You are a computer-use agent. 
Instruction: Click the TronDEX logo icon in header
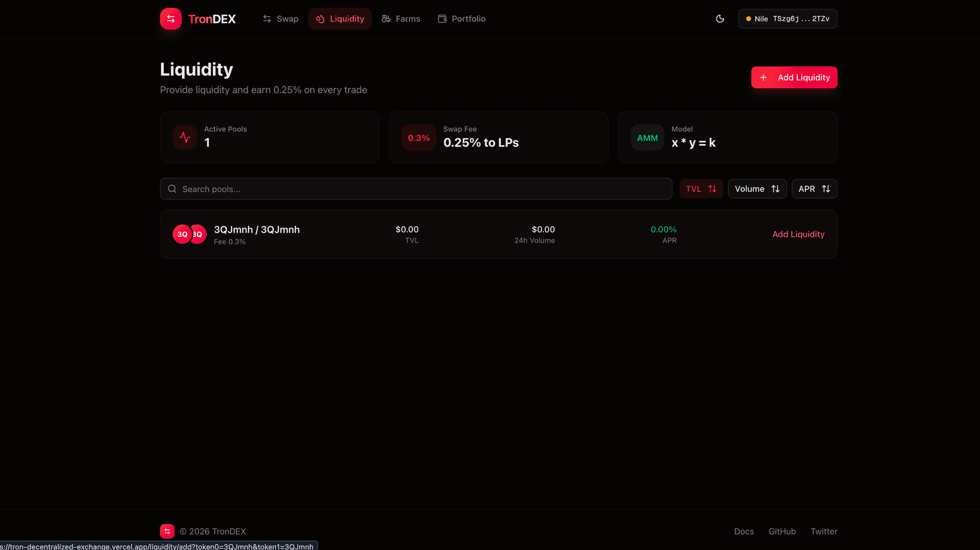(170, 19)
